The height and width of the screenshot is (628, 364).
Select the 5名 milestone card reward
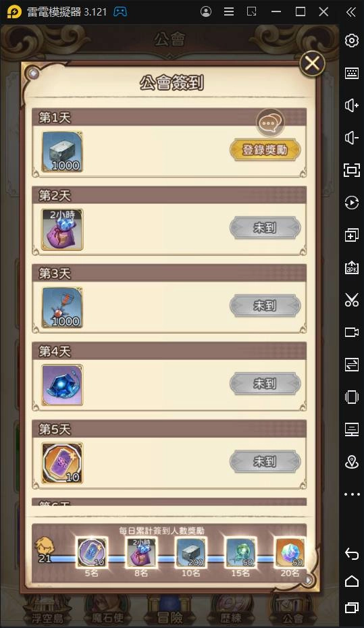click(92, 552)
